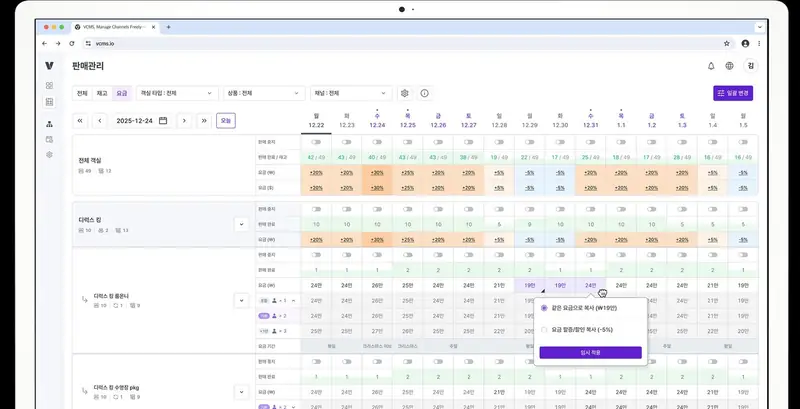Click the 2025-12-24 date field
The width and height of the screenshot is (800, 409).
[141, 121]
